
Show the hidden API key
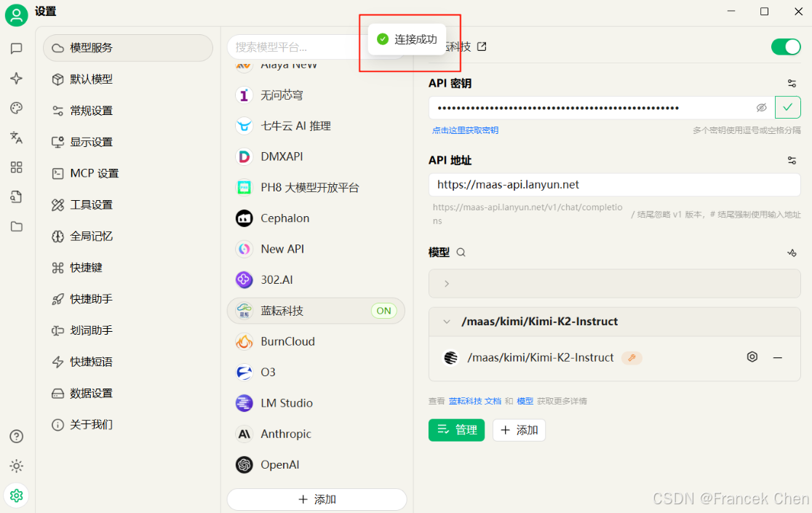[x=761, y=108]
